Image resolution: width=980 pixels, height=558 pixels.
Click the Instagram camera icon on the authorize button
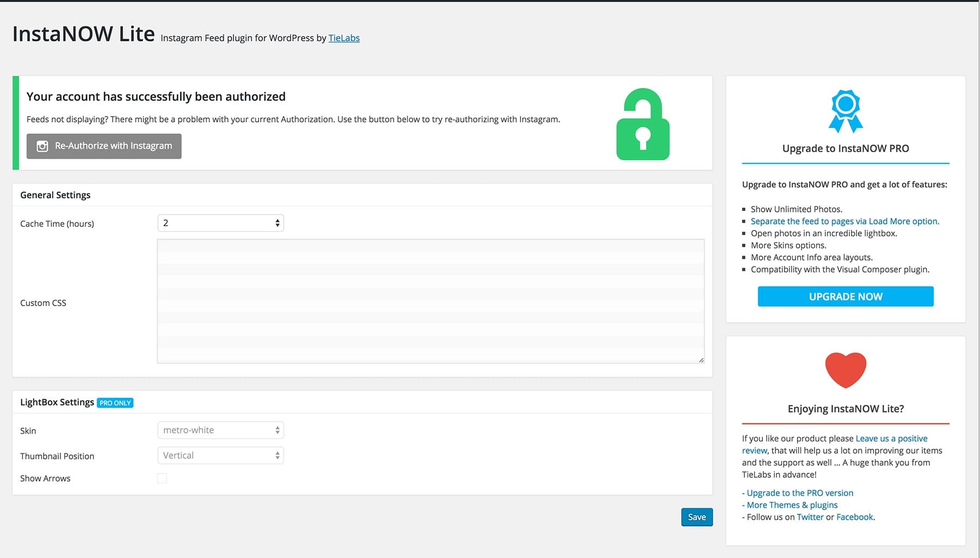[43, 146]
